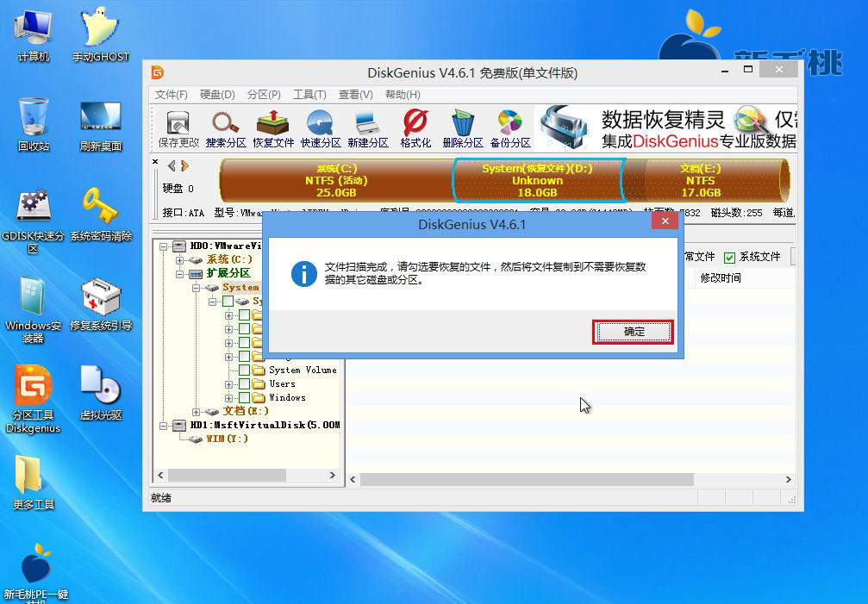Click the file list horizontal scrollbar thumb
Viewport: 868px width, 604px height.
click(x=527, y=479)
